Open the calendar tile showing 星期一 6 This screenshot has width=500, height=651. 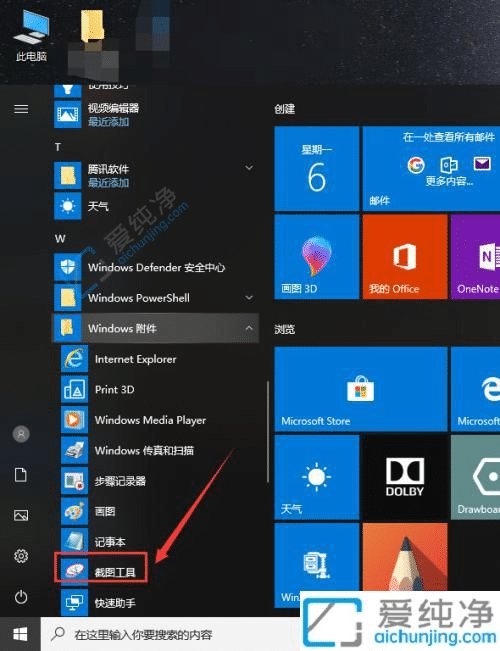point(316,169)
